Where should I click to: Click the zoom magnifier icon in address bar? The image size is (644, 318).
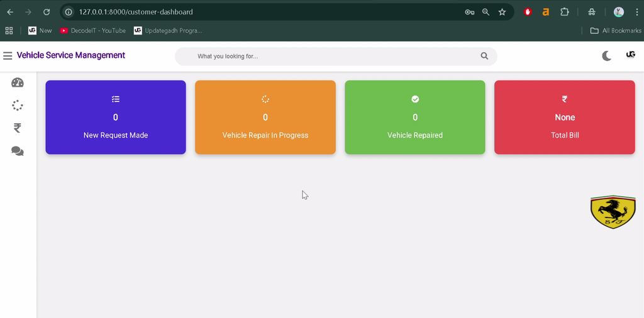(486, 12)
